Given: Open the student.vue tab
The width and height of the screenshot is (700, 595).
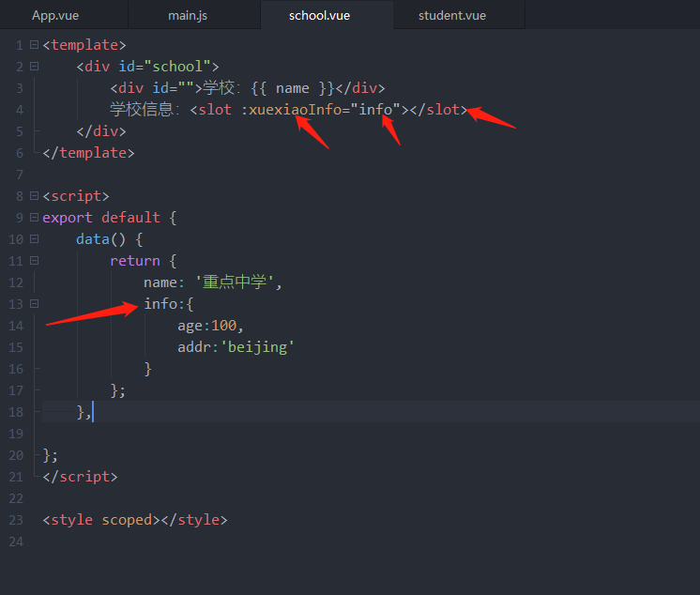Looking at the screenshot, I should pyautogui.click(x=451, y=15).
